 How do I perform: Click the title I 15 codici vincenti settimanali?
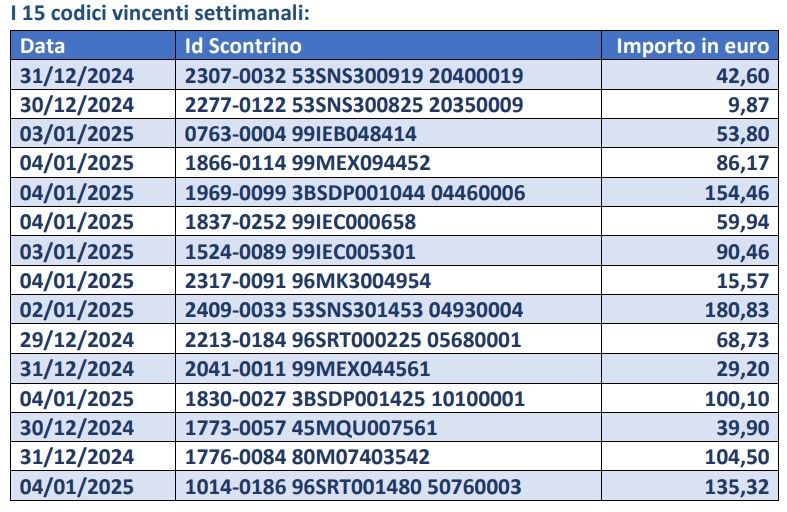point(160,13)
